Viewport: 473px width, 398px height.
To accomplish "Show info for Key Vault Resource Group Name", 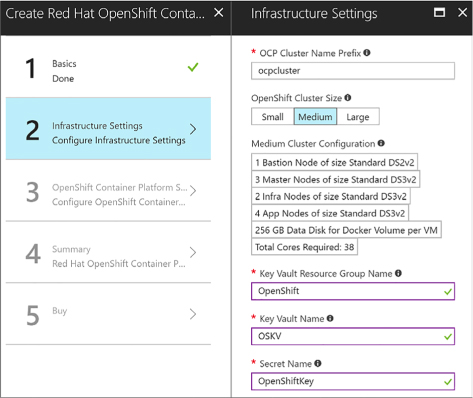I will [398, 273].
